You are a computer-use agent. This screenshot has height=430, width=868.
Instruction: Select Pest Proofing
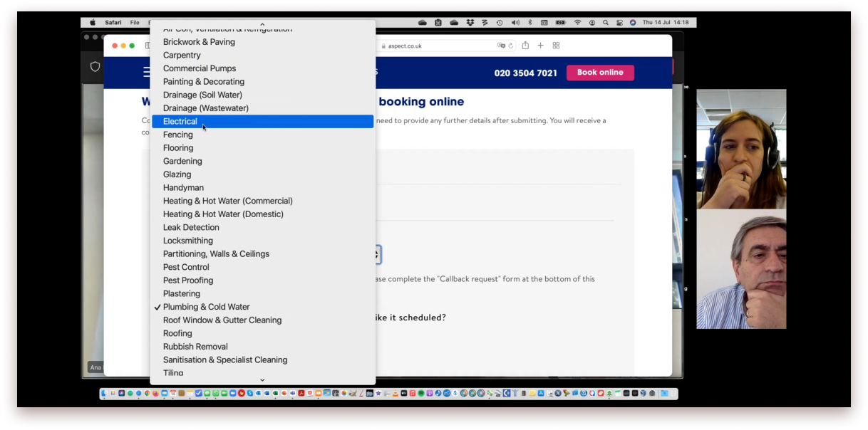tap(263, 280)
